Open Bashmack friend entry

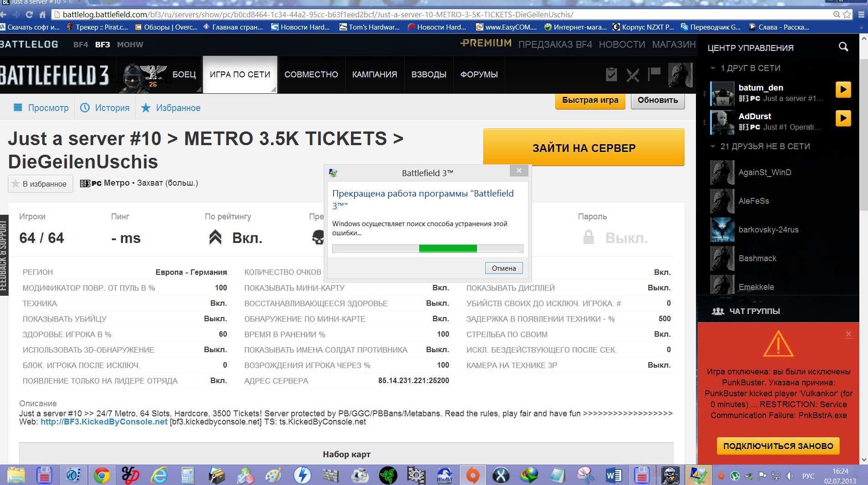(757, 258)
